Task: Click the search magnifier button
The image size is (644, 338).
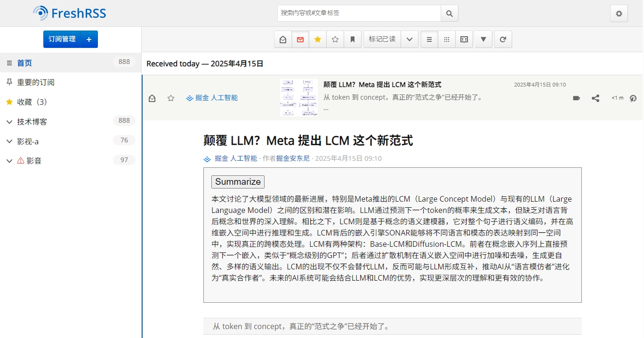Action: [x=450, y=13]
